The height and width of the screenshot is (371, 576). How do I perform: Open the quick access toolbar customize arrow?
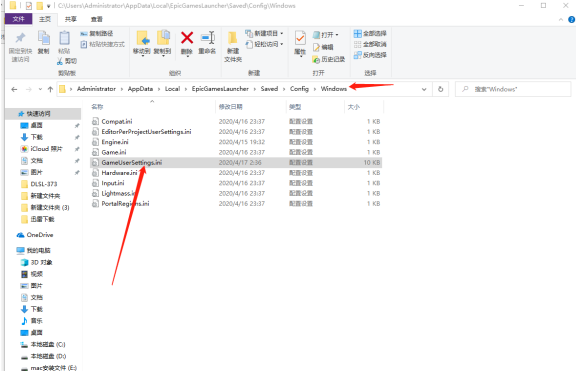click(48, 6)
